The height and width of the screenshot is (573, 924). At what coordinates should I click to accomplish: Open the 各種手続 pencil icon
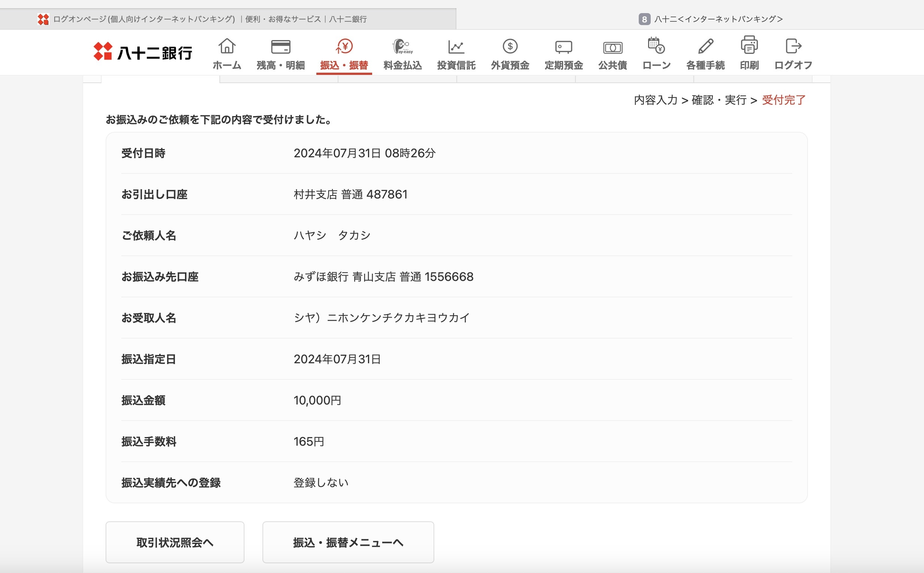point(705,46)
